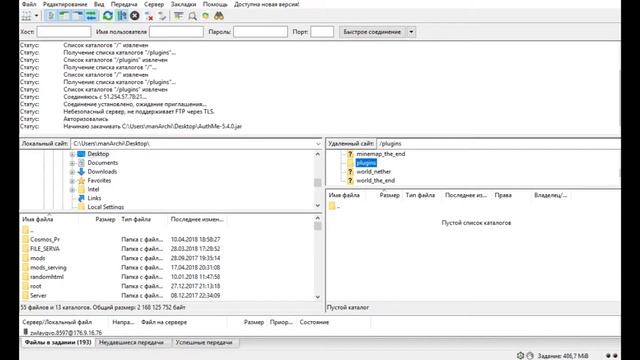Viewport: 640px width, 360px height.
Task: Open the Сервер menu
Action: click(x=154, y=4)
